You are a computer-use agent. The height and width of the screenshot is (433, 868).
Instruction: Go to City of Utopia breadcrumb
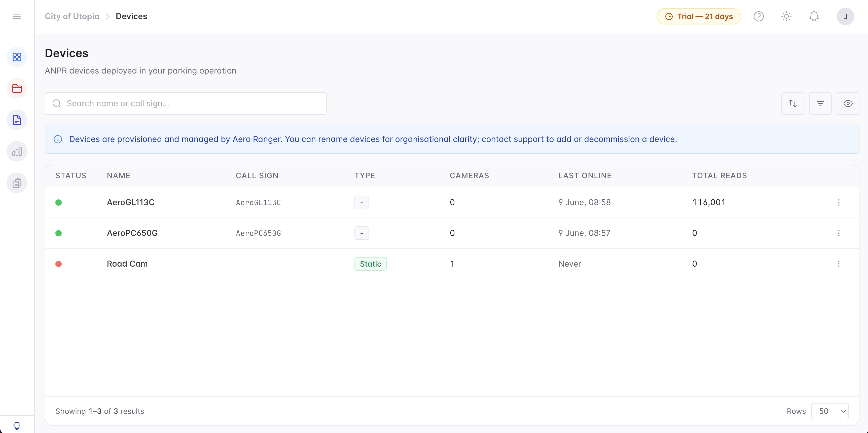tap(72, 17)
